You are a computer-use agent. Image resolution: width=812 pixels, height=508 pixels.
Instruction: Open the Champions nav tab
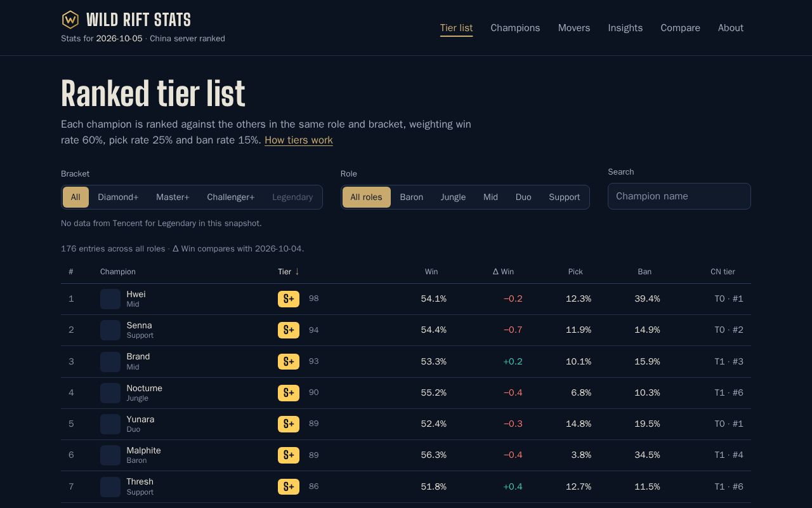[x=515, y=28]
